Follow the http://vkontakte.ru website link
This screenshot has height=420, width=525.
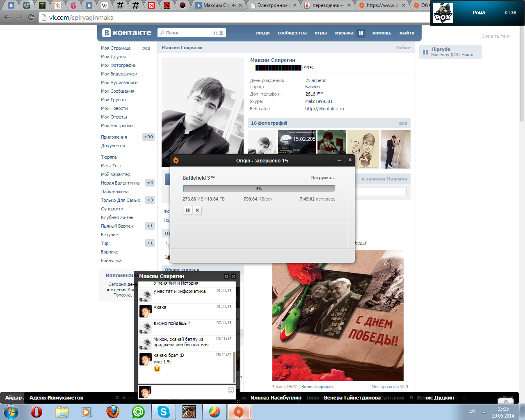pos(324,109)
